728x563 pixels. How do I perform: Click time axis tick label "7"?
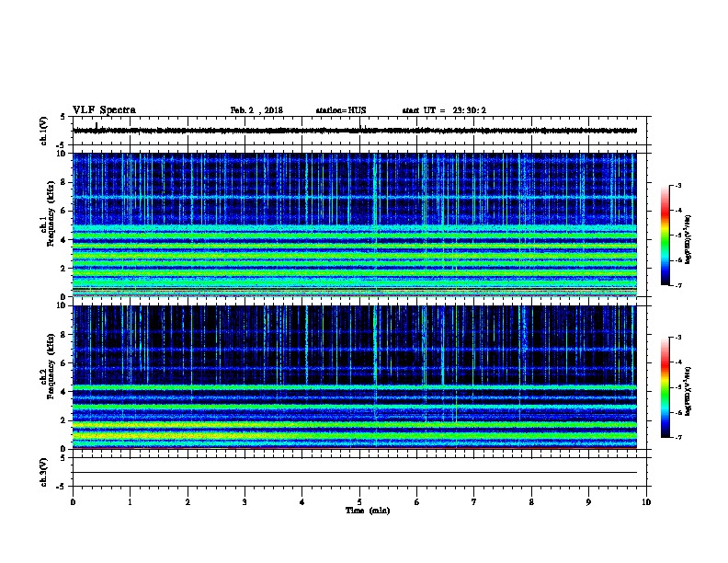click(x=474, y=502)
